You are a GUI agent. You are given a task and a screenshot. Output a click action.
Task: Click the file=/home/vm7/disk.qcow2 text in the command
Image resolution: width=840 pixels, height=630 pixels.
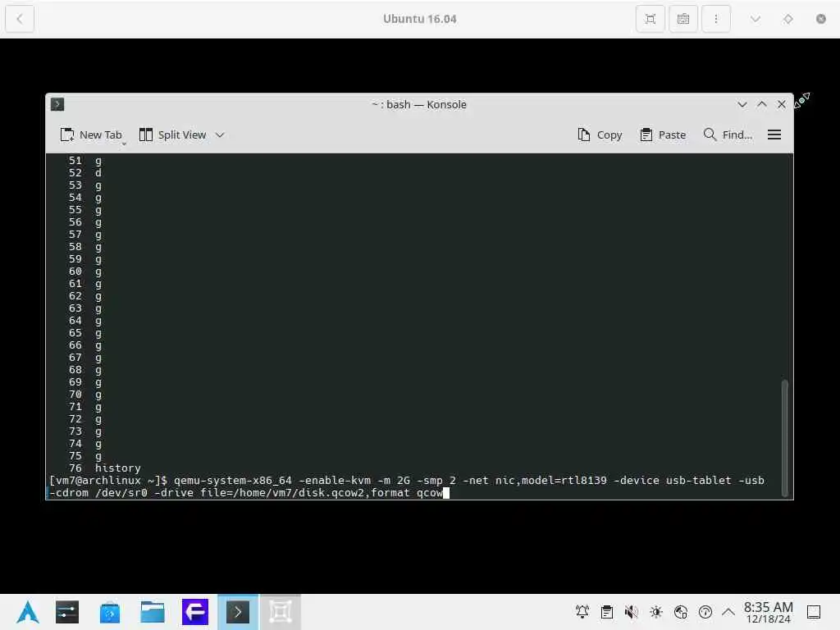[x=282, y=493]
